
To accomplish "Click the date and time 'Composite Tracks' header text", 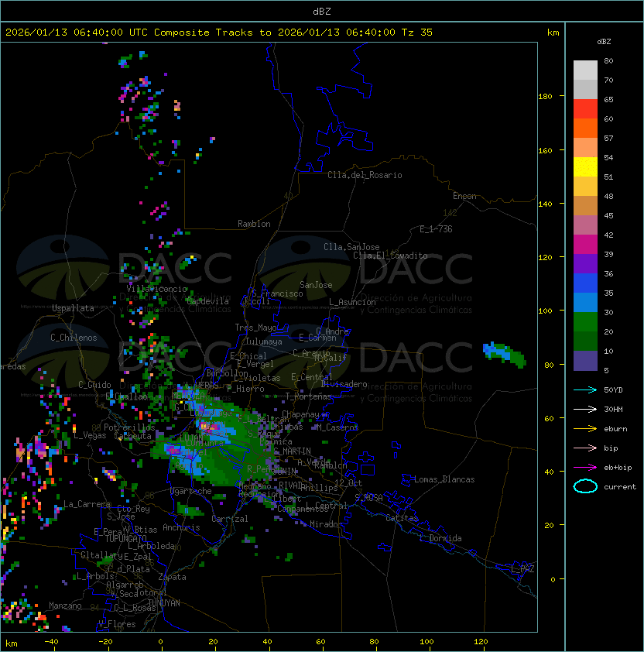I will tap(219, 33).
